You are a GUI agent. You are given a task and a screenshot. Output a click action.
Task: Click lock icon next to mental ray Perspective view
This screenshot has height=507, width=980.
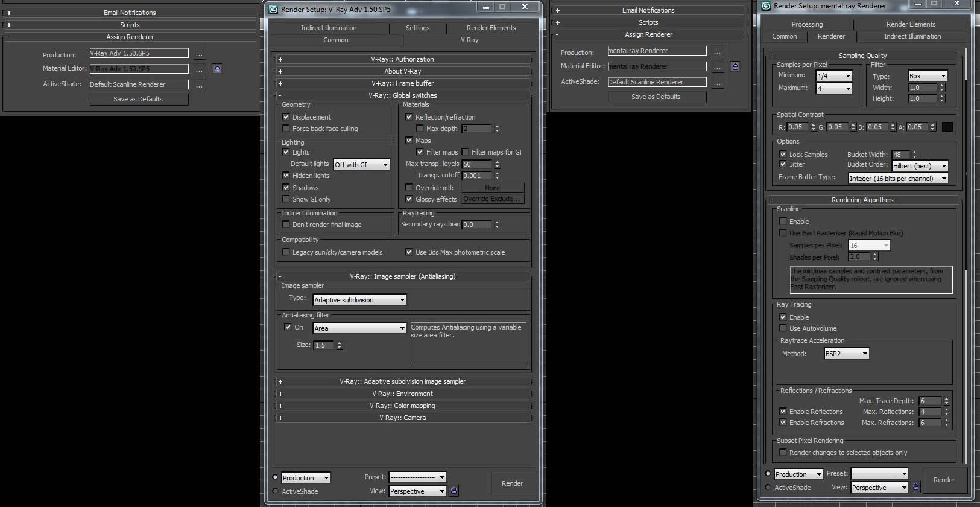point(916,487)
